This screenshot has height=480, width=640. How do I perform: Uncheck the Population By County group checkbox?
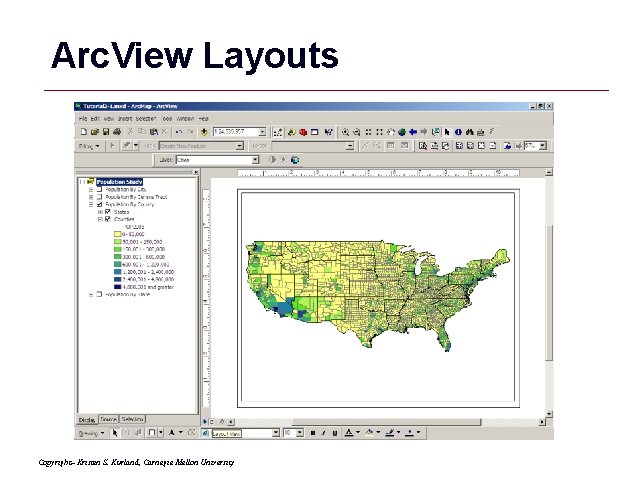click(x=99, y=204)
